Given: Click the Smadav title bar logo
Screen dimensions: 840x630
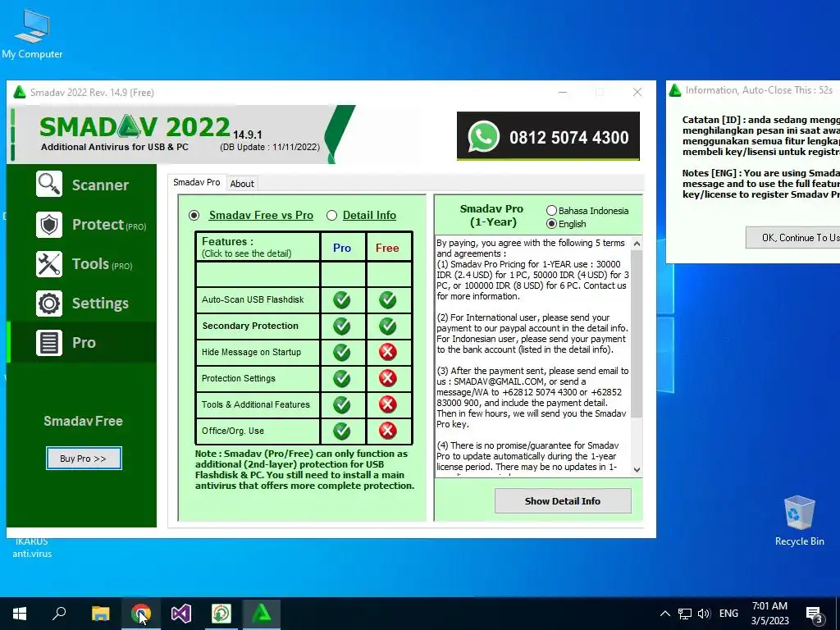Looking at the screenshot, I should pyautogui.click(x=20, y=92).
